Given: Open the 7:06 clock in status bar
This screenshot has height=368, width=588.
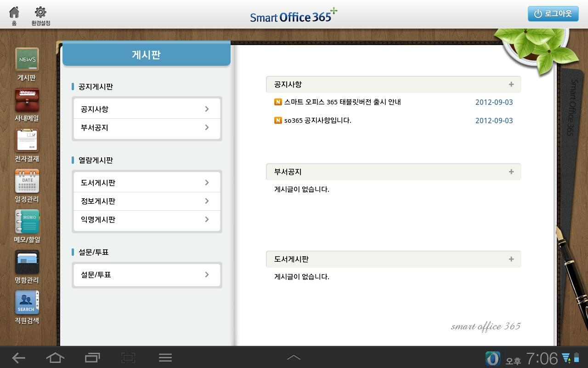Looking at the screenshot, I should 542,358.
